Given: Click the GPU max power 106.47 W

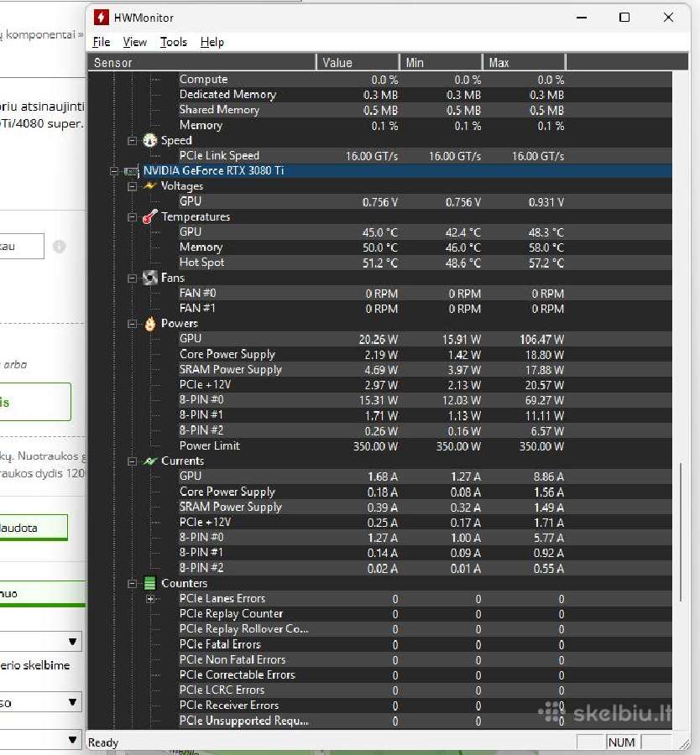Looking at the screenshot, I should (x=542, y=340).
